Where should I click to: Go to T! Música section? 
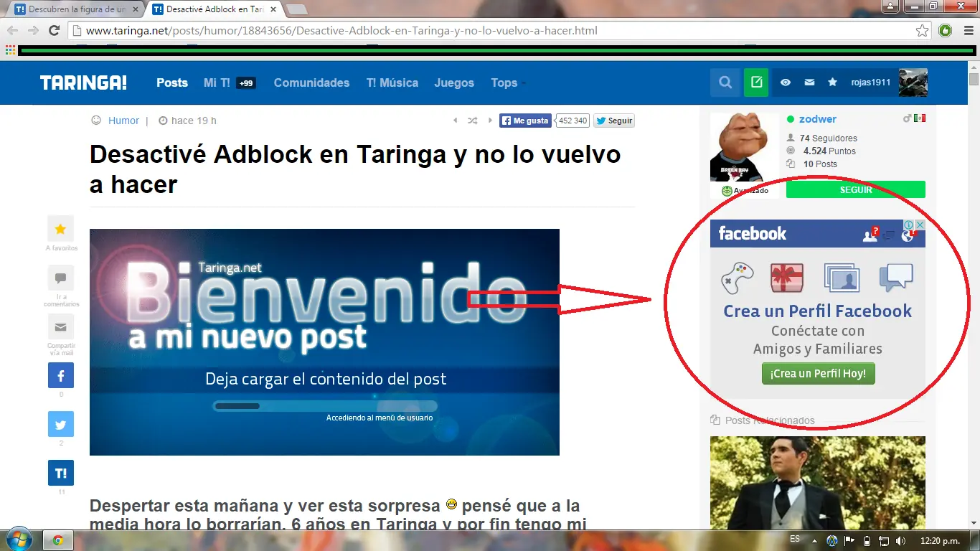(x=392, y=83)
